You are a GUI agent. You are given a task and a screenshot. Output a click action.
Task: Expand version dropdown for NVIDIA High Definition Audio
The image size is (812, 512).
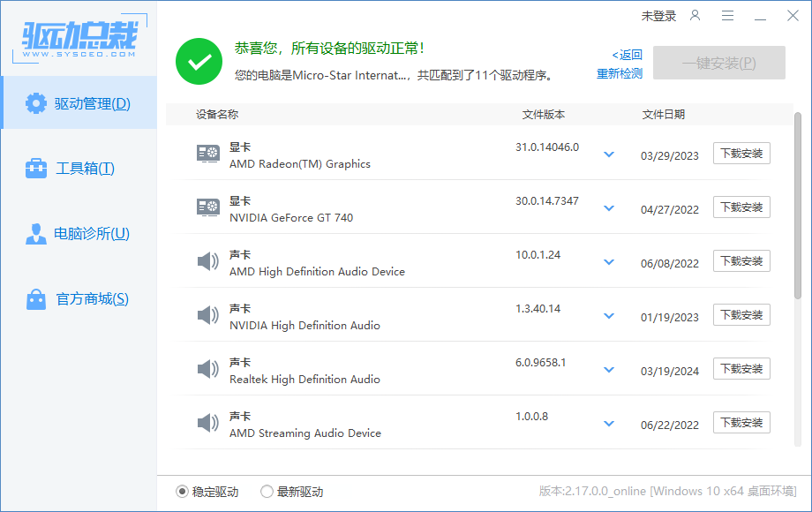point(609,316)
